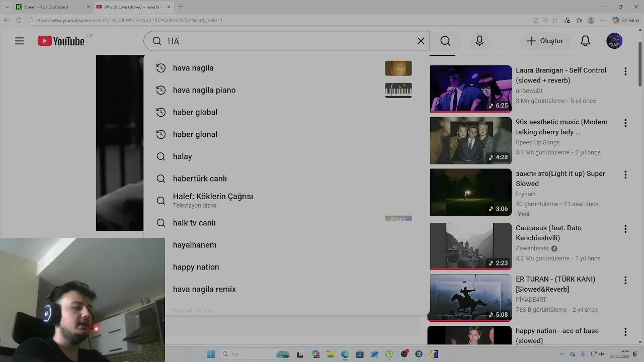Open more options for 90s aesthetic music
644x362 pixels.
625,123
